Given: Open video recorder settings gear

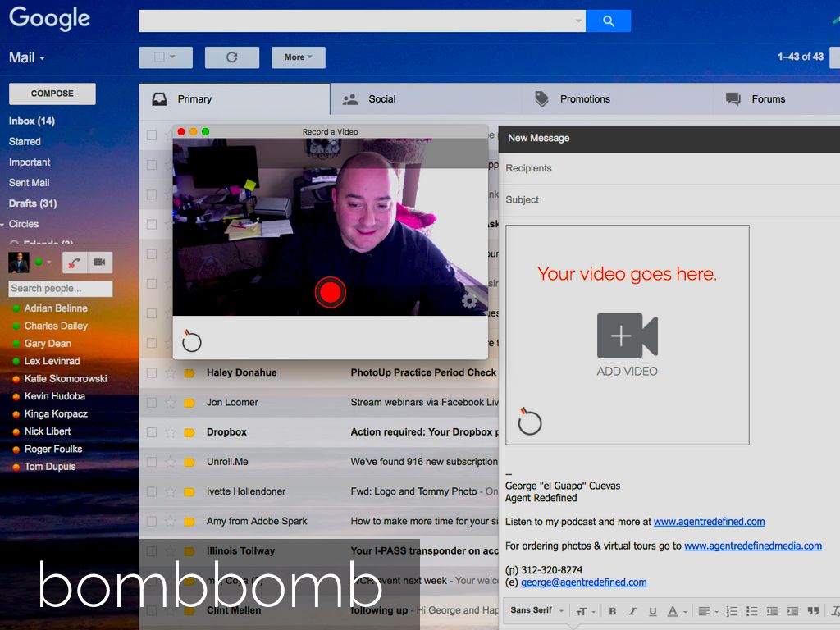Looking at the screenshot, I should click(x=469, y=301).
